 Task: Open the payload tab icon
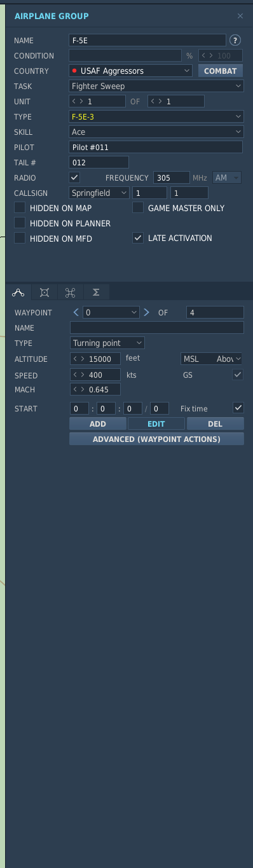(44, 293)
